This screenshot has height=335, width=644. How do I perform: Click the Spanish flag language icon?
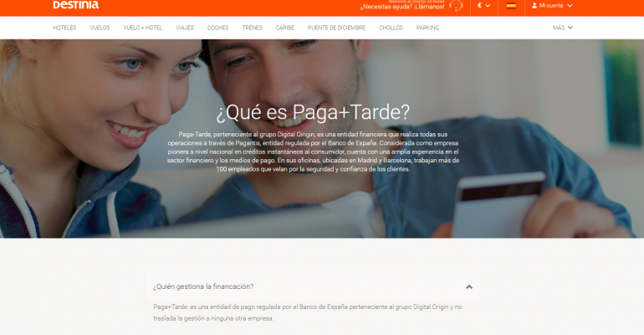click(x=511, y=6)
